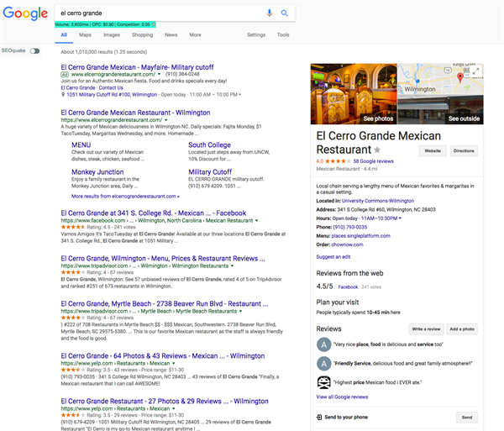Open the search Settings menu
Screen dimensions: 504x431
[256, 34]
